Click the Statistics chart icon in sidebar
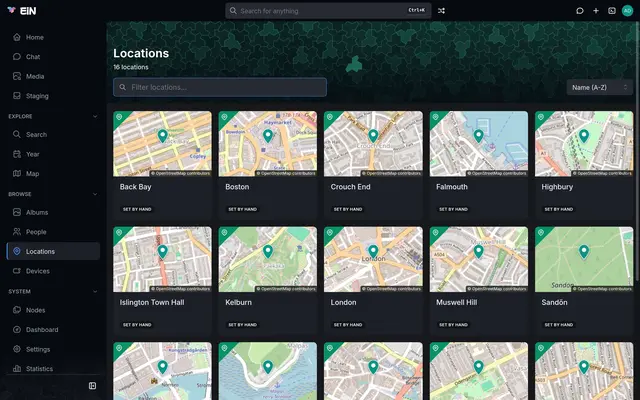This screenshot has width=640, height=400. click(17, 369)
